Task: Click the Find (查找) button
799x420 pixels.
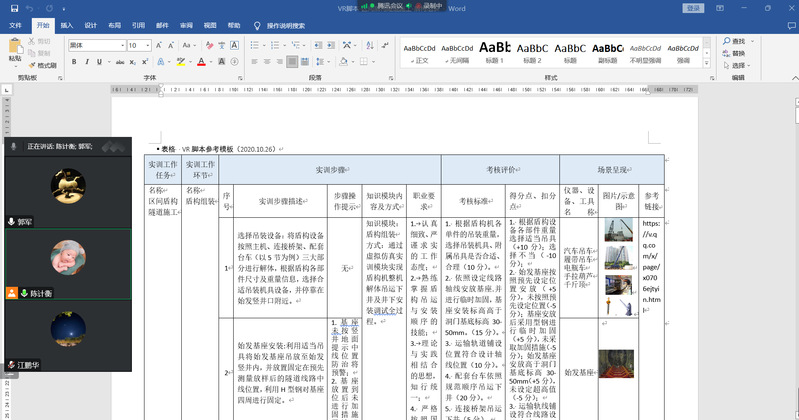Action: [734, 41]
